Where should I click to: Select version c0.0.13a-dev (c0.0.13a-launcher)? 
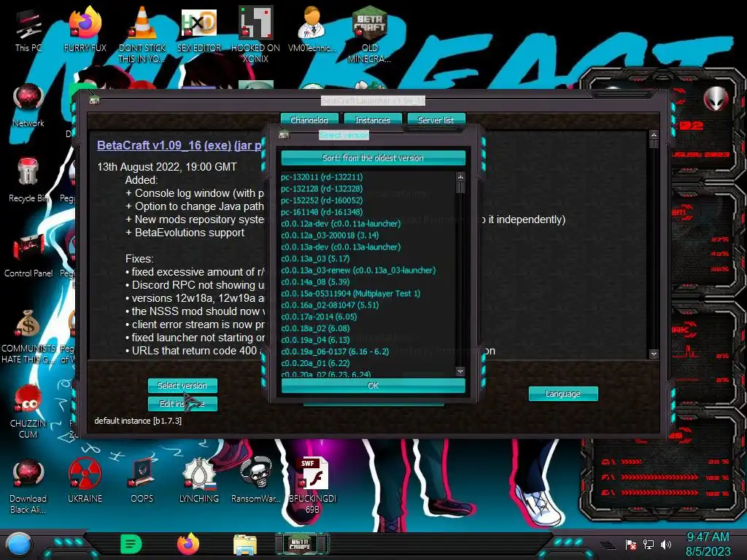(341, 246)
